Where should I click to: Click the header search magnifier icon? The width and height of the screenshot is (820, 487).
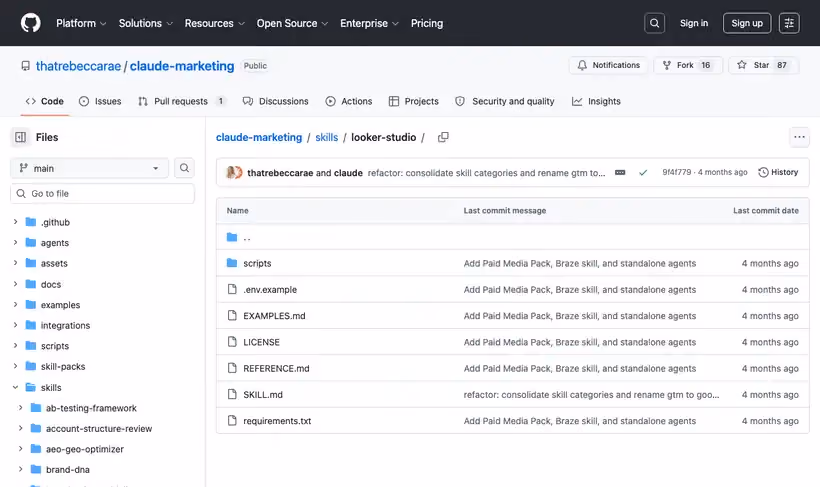(654, 23)
